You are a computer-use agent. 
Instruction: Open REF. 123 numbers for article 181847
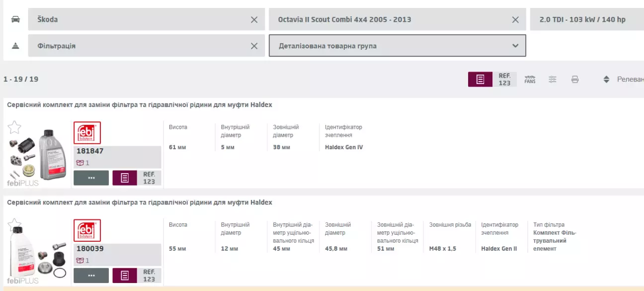pyautogui.click(x=149, y=178)
